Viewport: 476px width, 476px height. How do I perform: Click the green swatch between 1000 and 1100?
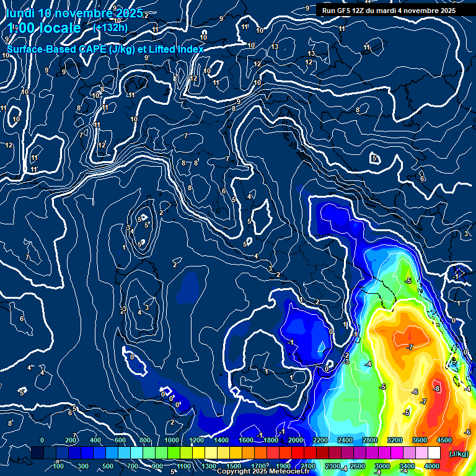point(174,452)
